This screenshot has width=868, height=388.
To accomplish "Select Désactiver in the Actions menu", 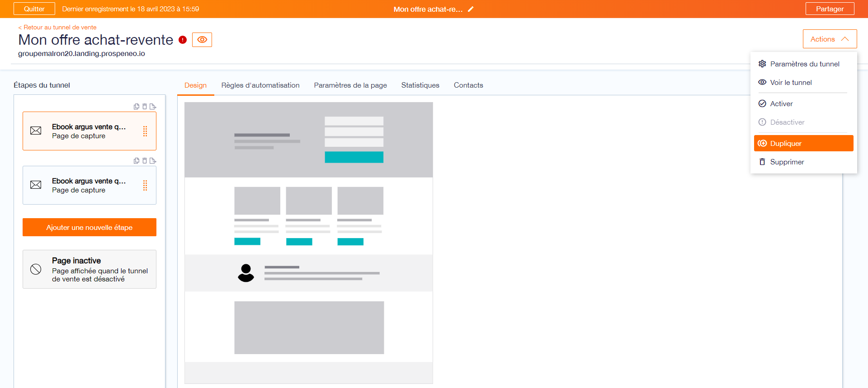I will [x=803, y=122].
